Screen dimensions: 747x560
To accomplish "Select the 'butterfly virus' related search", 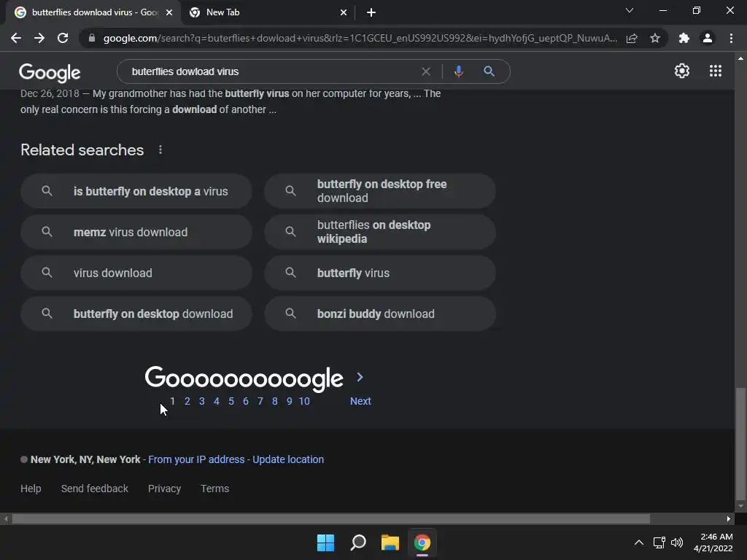I will pos(380,273).
